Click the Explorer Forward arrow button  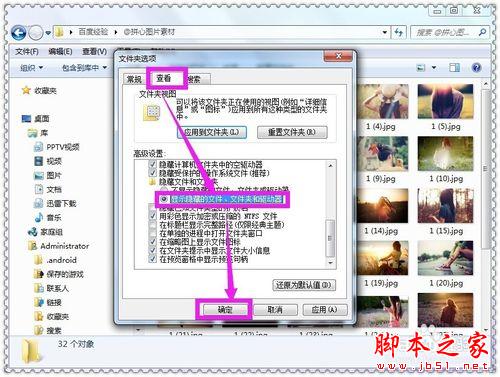[36, 33]
